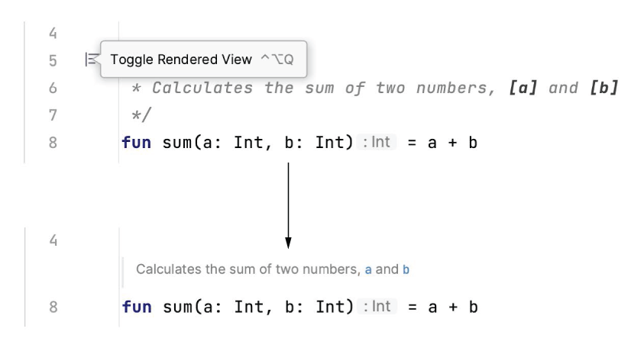Click the 'sum' function name in lower editor

point(177,307)
